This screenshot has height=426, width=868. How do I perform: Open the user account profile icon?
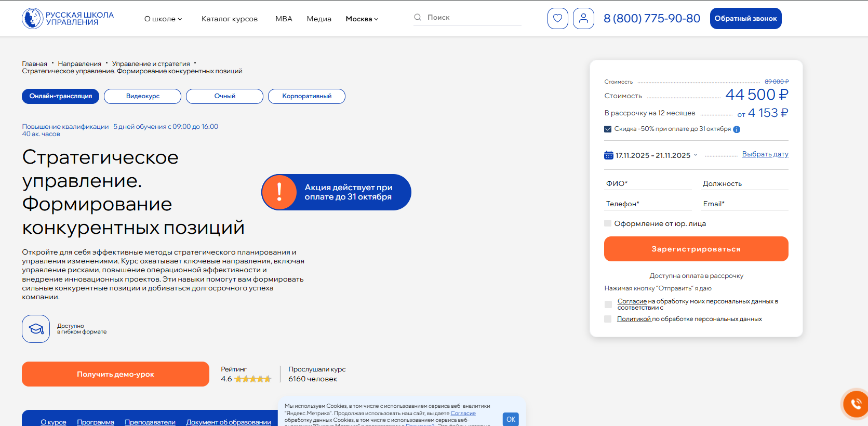[x=583, y=19]
